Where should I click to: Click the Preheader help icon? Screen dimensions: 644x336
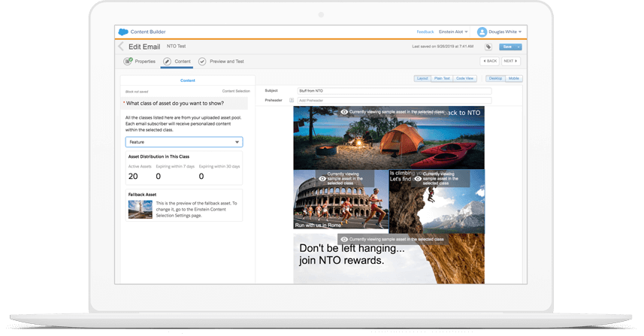pyautogui.click(x=292, y=100)
